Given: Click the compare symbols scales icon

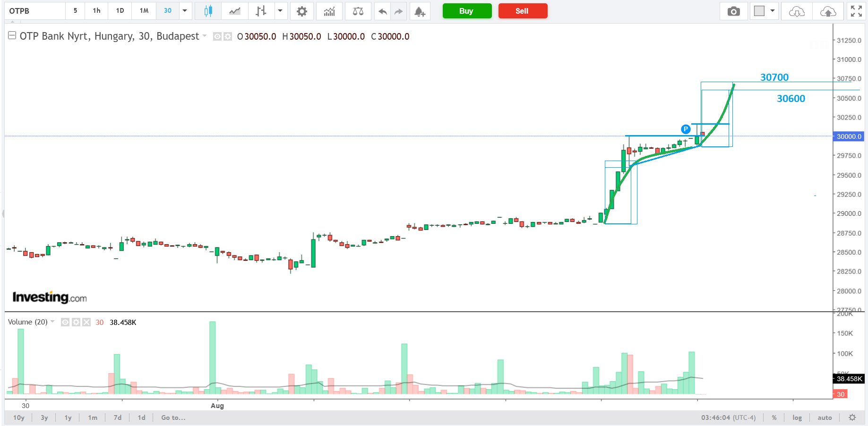Looking at the screenshot, I should [358, 11].
